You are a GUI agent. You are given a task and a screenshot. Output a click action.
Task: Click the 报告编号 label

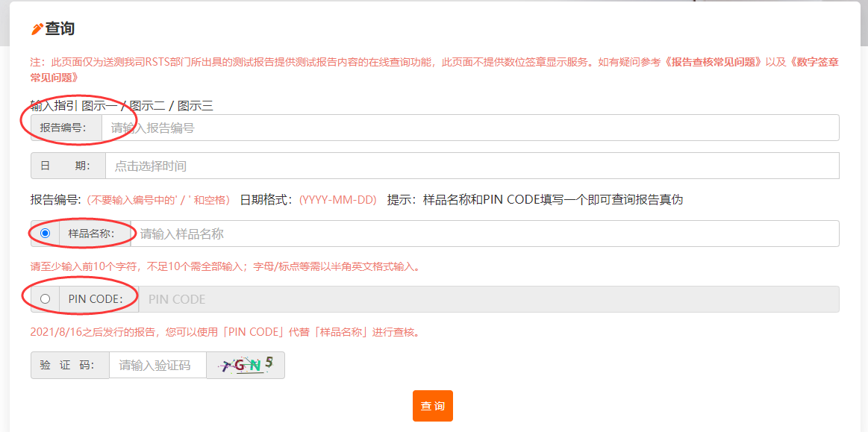[x=66, y=127]
